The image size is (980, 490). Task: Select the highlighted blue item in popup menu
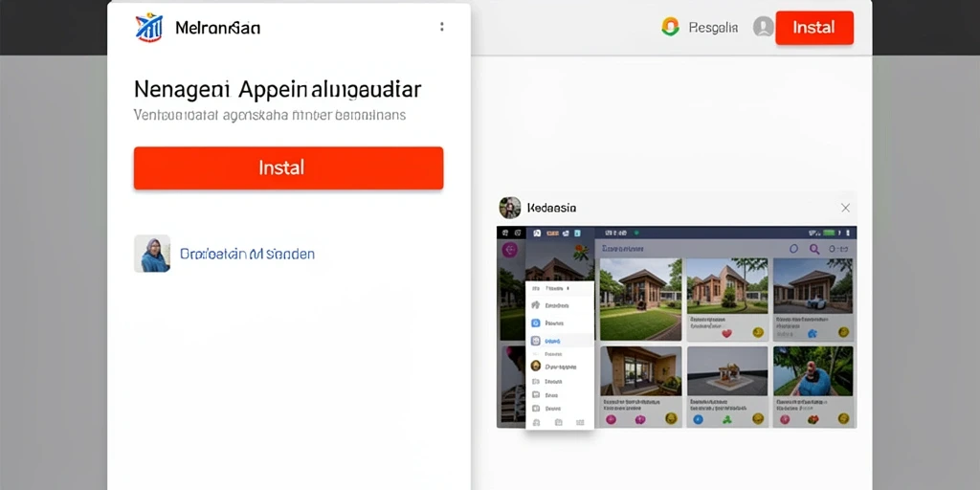559,342
